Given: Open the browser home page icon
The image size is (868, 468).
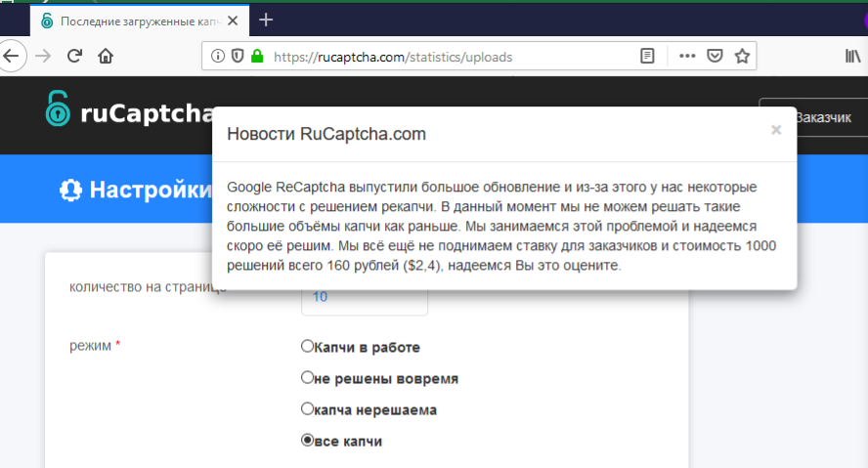Looking at the screenshot, I should coord(106,56).
